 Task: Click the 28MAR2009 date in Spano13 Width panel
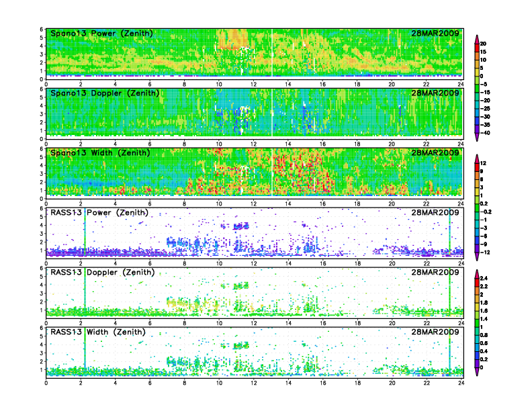[x=435, y=152]
